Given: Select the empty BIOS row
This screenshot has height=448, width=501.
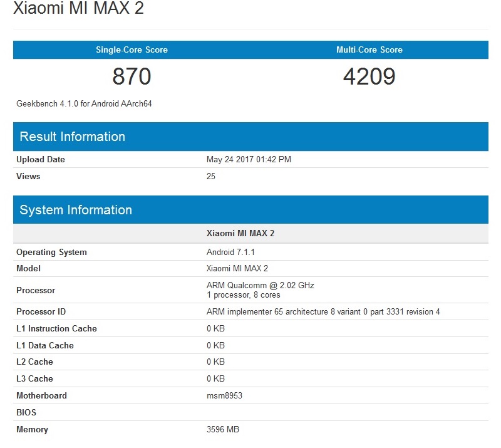Looking at the screenshot, I should pos(27,412).
